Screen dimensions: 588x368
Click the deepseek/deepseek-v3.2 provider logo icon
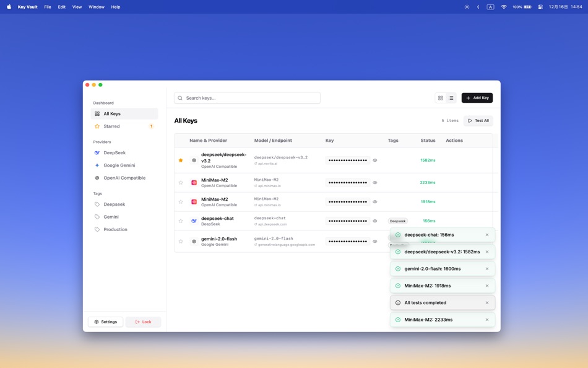[x=194, y=160]
